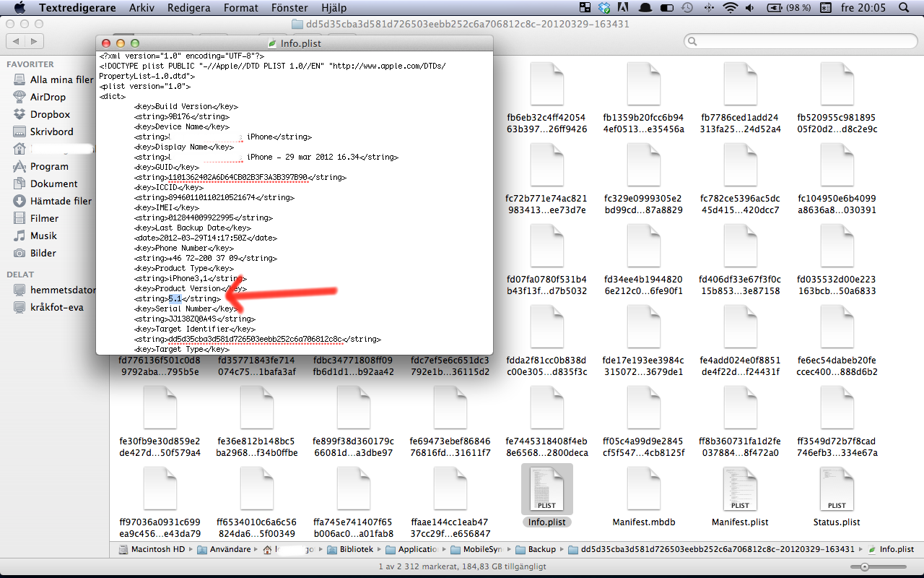Open the Redigera menu
The width and height of the screenshot is (924, 578).
click(x=188, y=8)
